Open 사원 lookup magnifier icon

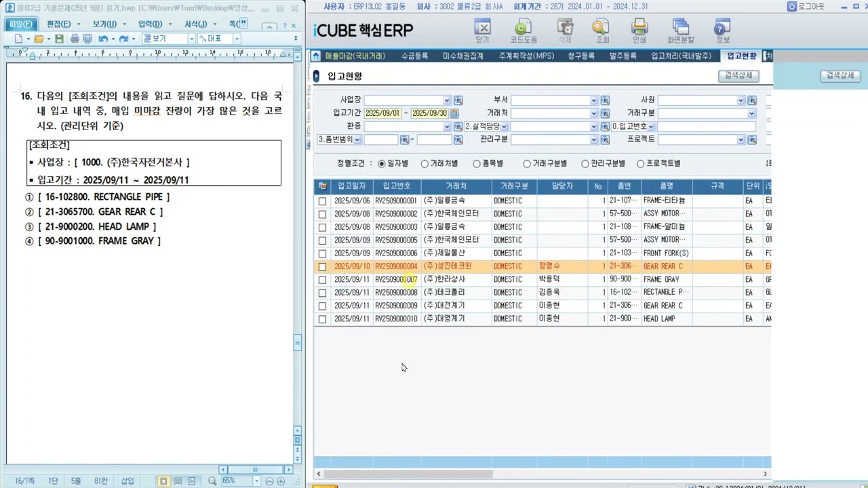(x=751, y=100)
